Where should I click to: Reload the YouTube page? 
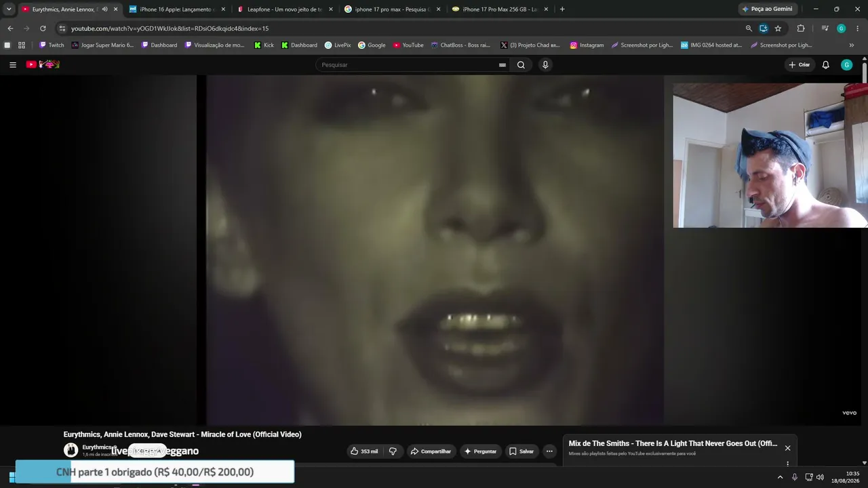(x=43, y=28)
